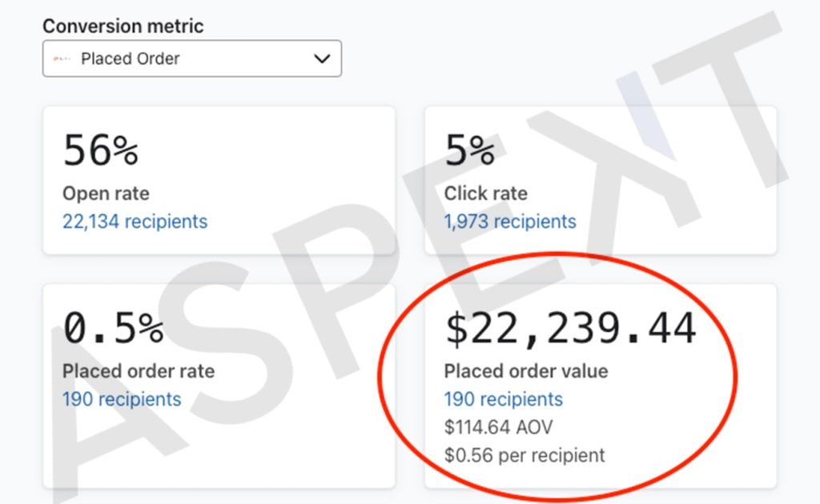The height and width of the screenshot is (504, 820).
Task: Click the Conversion metric heading label
Action: coord(123,26)
